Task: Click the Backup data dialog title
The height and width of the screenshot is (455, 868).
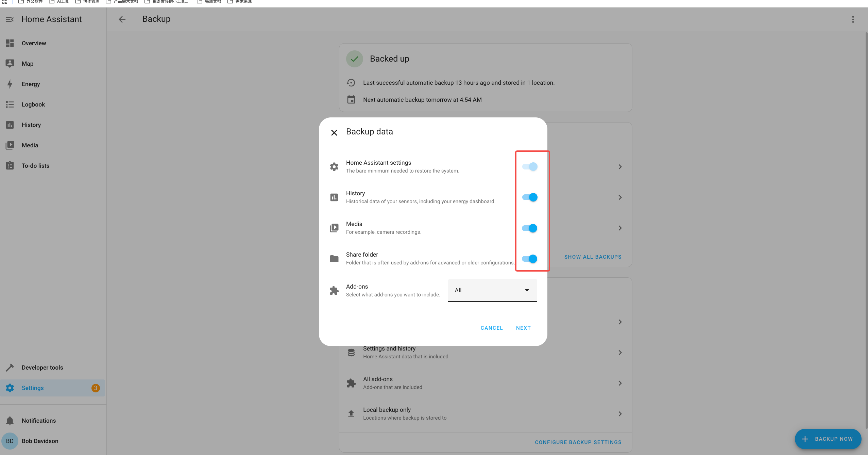Action: click(369, 132)
